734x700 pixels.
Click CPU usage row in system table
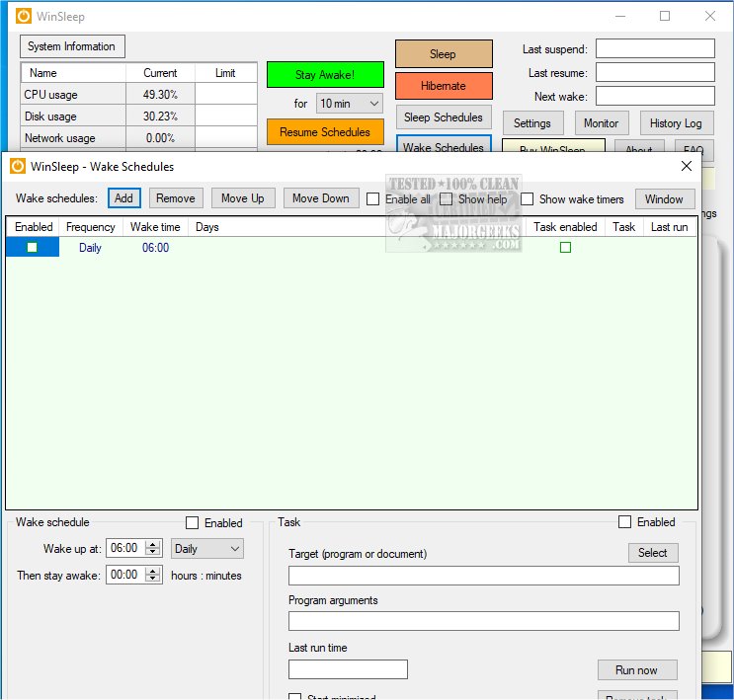pos(139,95)
